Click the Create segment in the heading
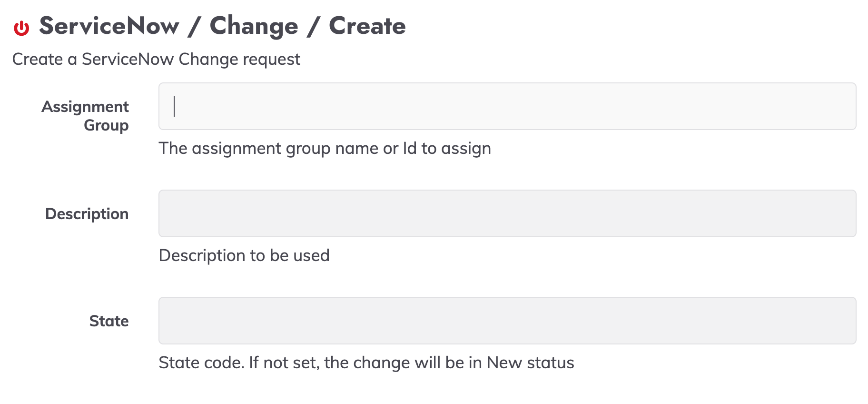The height and width of the screenshot is (404, 868). pos(367,26)
